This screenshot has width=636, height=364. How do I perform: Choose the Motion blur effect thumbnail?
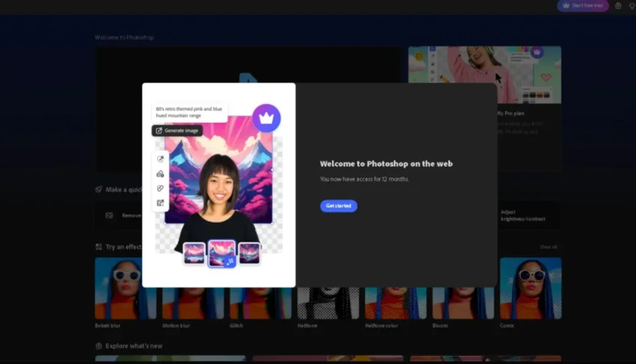(193, 303)
